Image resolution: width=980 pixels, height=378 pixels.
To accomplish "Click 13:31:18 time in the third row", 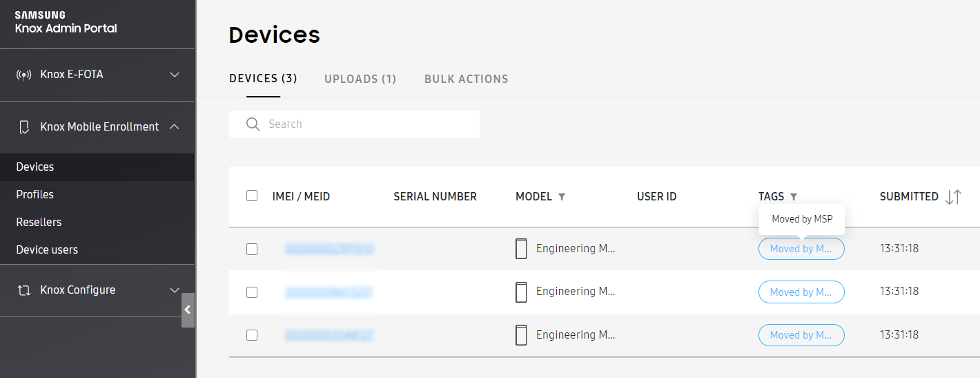I will click(x=899, y=335).
